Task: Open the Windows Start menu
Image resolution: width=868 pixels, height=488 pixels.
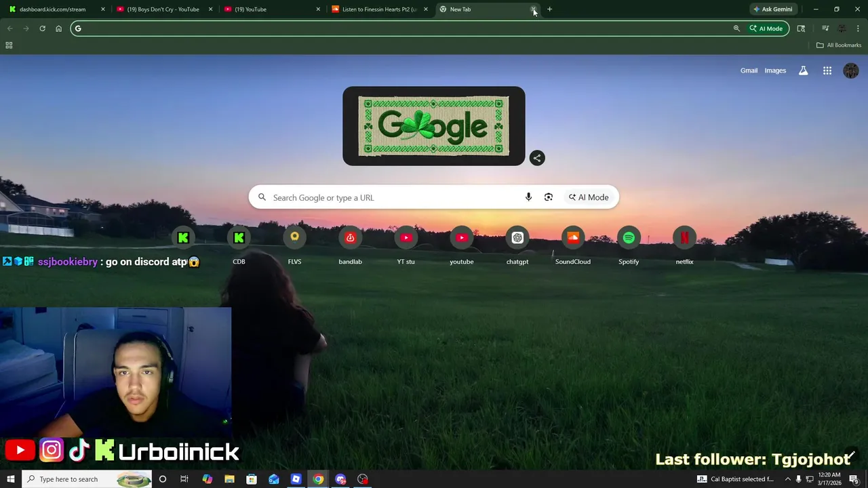Action: click(x=10, y=479)
